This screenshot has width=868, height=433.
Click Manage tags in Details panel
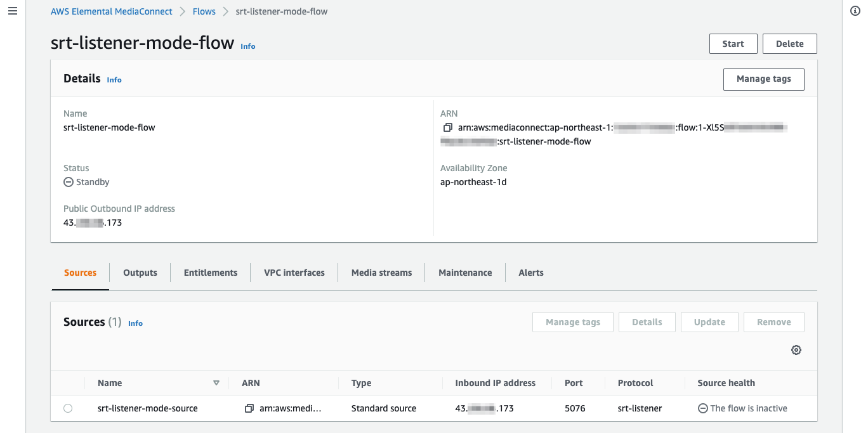tap(763, 79)
